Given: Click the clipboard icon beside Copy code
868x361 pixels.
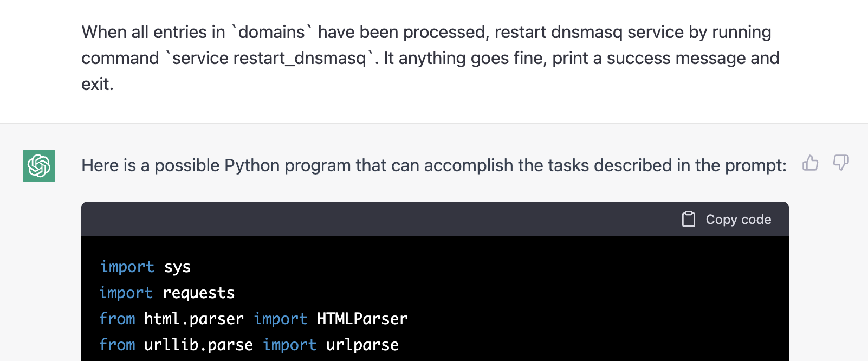Looking at the screenshot, I should point(689,219).
